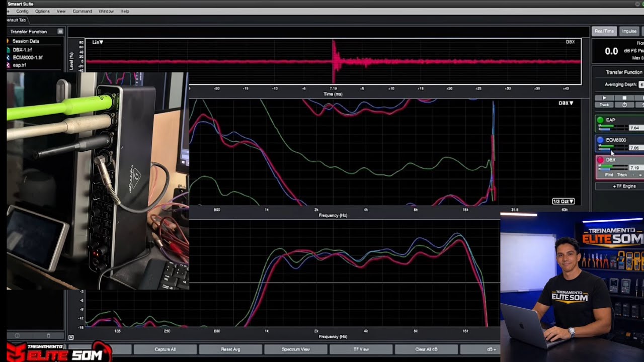This screenshot has height=362, width=644.
Task: Select the Session Data folder icon
Action: click(9, 41)
